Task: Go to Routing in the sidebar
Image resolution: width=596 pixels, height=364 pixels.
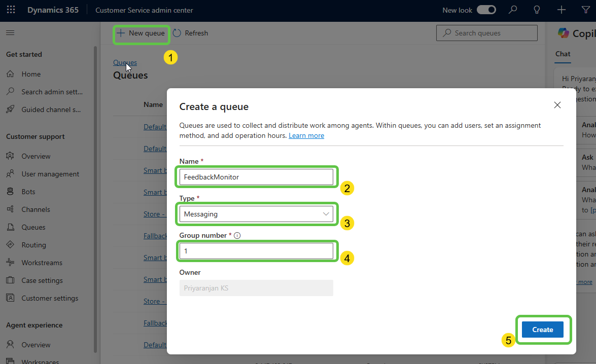Action: pos(33,245)
